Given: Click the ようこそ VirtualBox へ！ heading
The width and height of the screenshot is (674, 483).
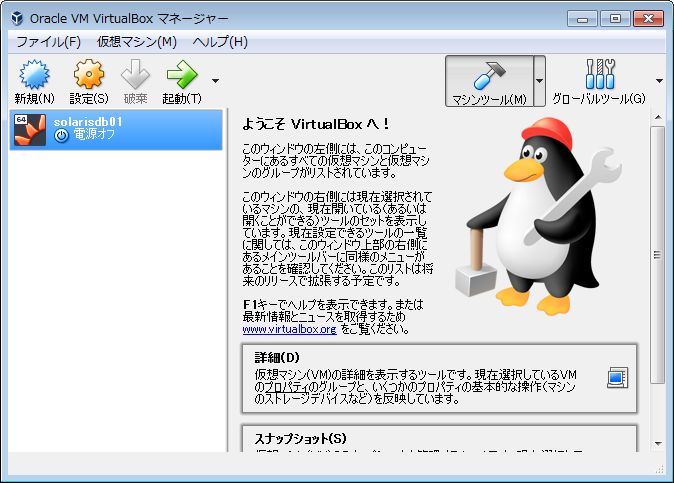Looking at the screenshot, I should [316, 124].
